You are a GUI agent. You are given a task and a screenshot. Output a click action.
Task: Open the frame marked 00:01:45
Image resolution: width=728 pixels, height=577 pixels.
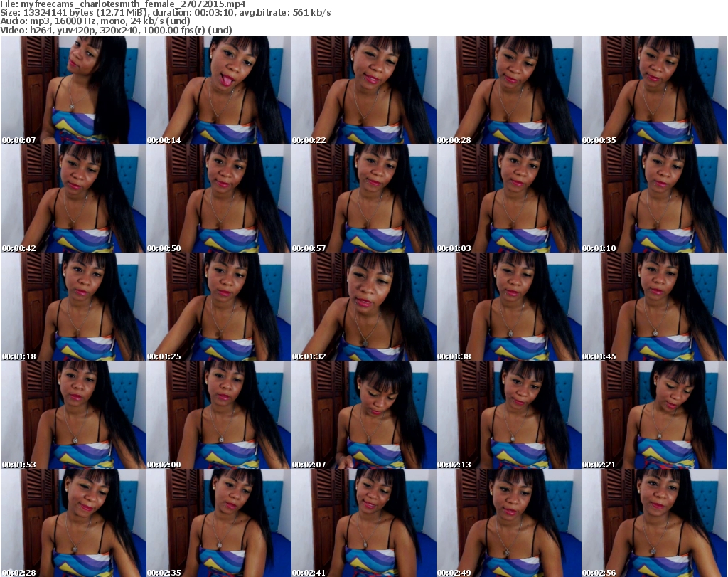[x=654, y=307]
